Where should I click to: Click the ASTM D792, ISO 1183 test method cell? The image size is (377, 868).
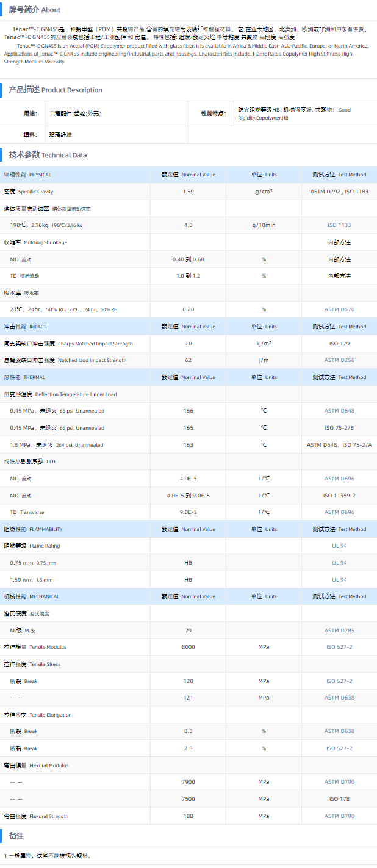coord(339,192)
